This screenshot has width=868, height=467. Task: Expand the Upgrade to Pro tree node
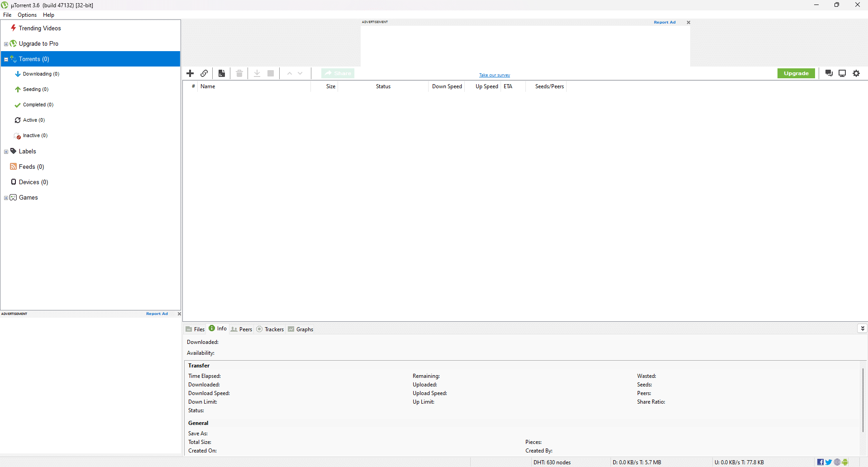click(x=6, y=44)
